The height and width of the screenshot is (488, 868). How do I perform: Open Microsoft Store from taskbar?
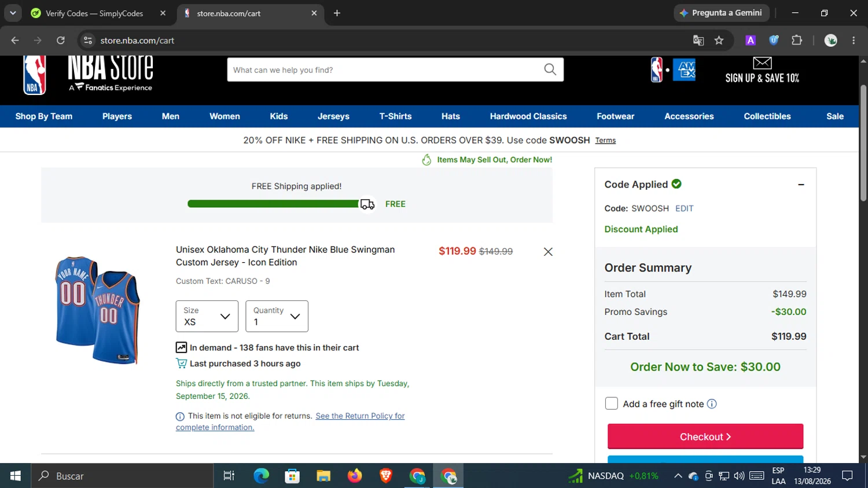coord(292,476)
